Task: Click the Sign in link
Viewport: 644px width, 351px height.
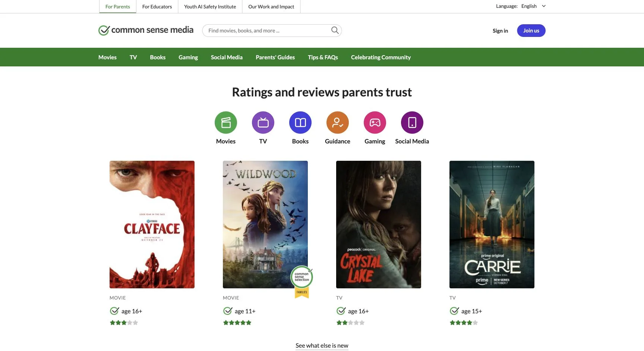Action: (500, 31)
